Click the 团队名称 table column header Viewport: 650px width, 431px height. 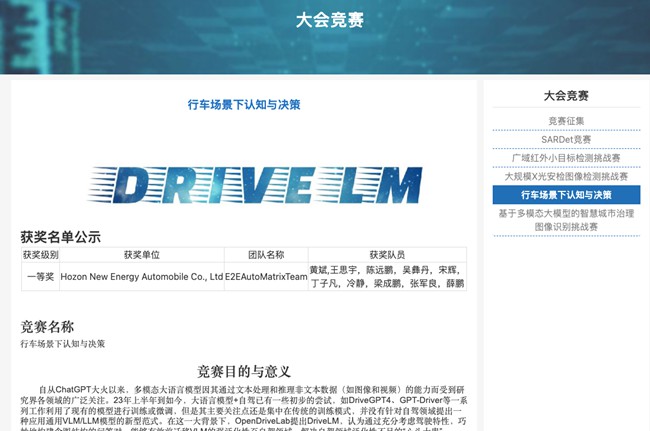point(265,255)
